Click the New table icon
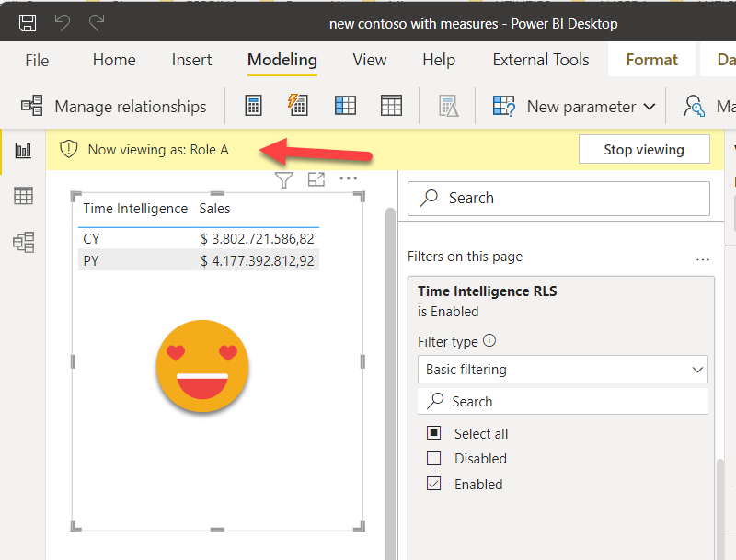Viewport: 736px width, 560px height. [x=391, y=106]
